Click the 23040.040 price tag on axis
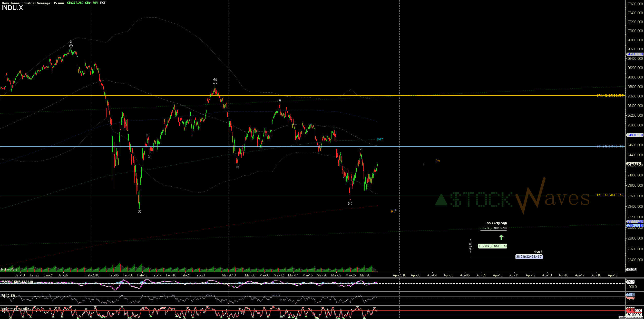644x319 pixels. click(x=635, y=226)
